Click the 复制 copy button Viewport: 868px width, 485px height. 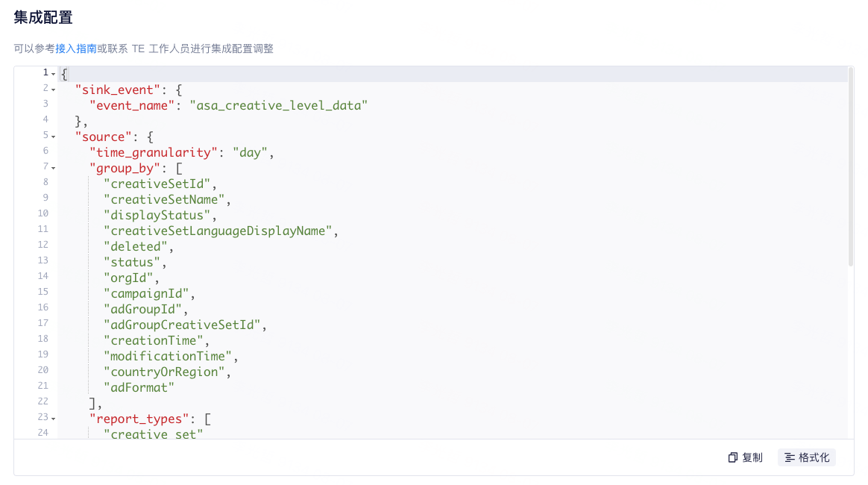pos(745,457)
